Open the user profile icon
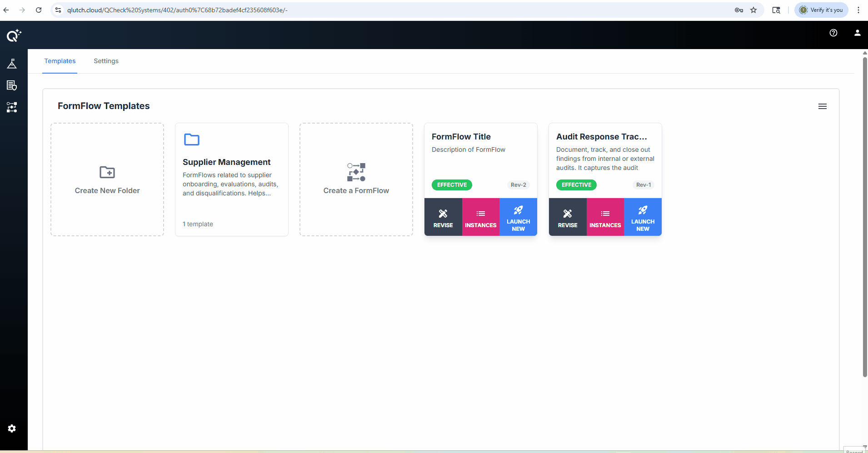This screenshot has height=453, width=868. (857, 33)
